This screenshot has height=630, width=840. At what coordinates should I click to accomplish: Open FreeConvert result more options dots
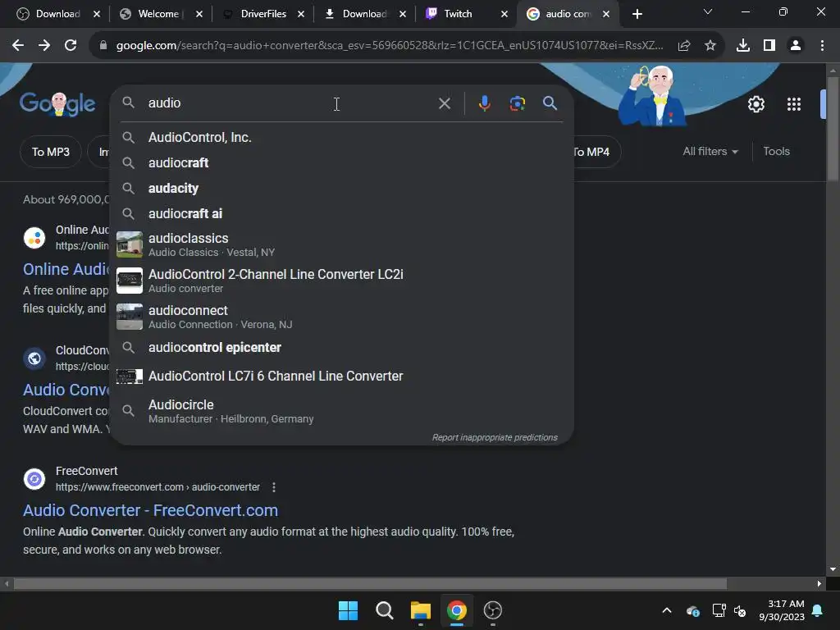(x=274, y=487)
